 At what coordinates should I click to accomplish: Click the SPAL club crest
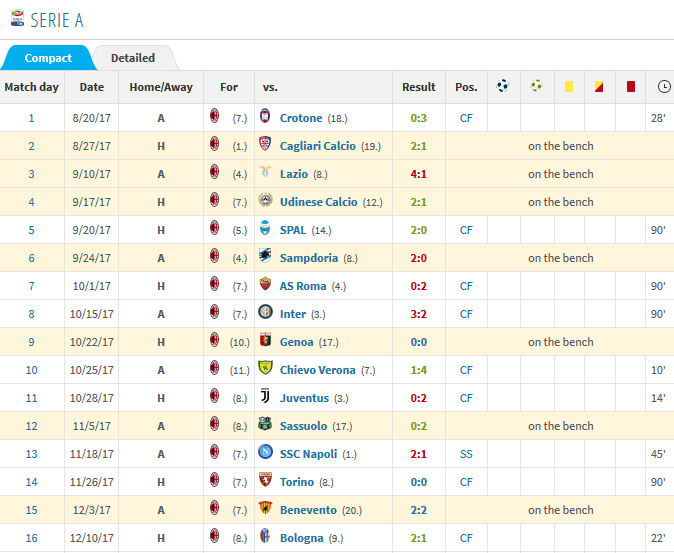point(265,228)
